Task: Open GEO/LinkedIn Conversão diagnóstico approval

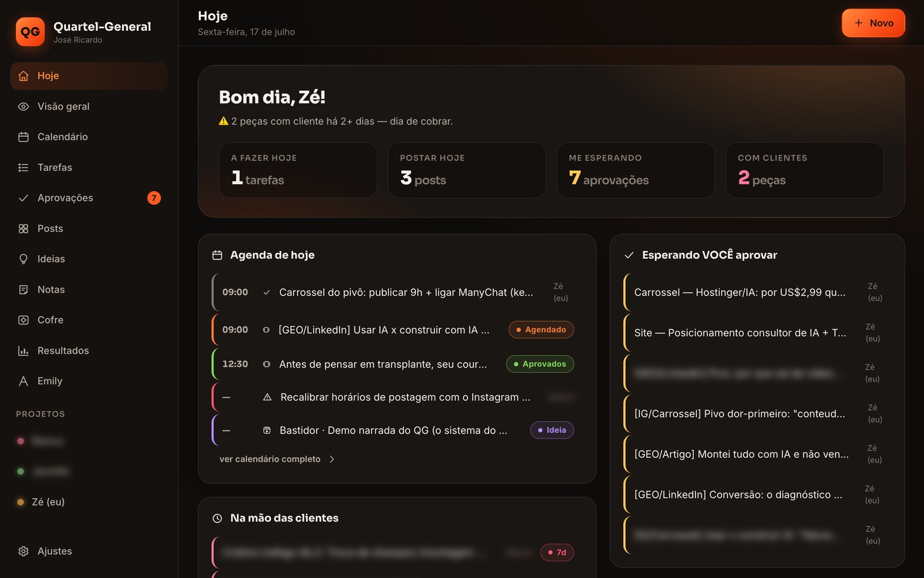Action: (x=757, y=495)
